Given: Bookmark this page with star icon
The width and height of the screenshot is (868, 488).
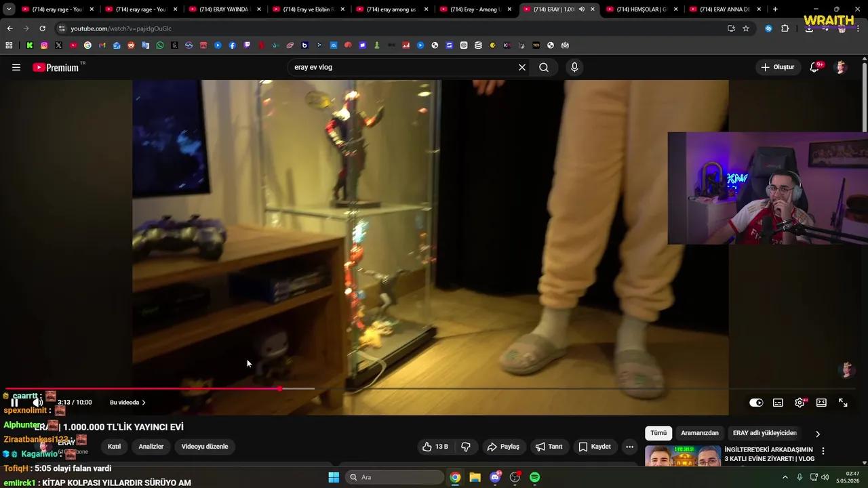Looking at the screenshot, I should click(746, 28).
